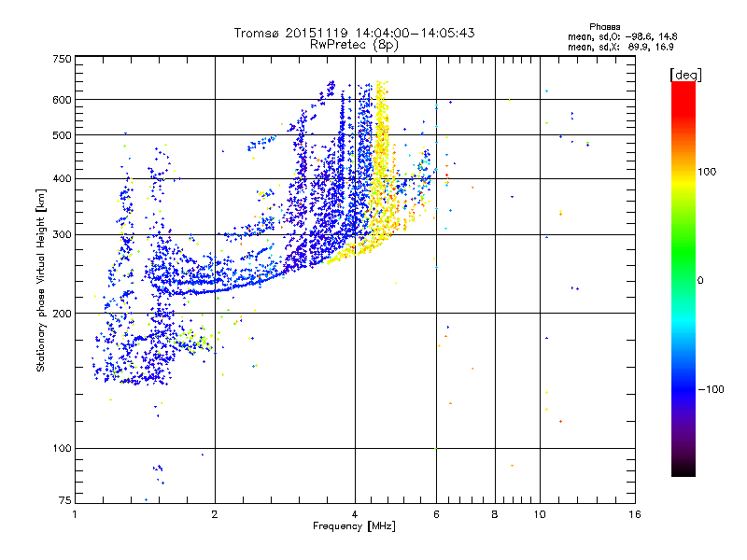The image size is (747, 560).
Task: Click the y-axis label "200"
Action: pyautogui.click(x=62, y=314)
